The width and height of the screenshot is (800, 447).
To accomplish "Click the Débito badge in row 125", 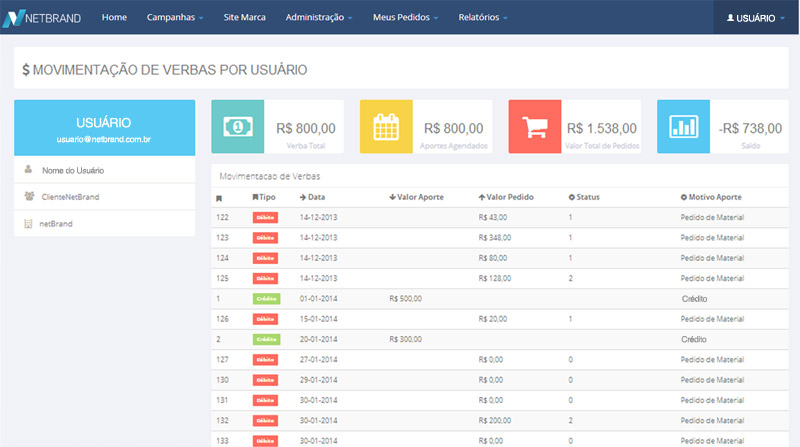I will 265,279.
